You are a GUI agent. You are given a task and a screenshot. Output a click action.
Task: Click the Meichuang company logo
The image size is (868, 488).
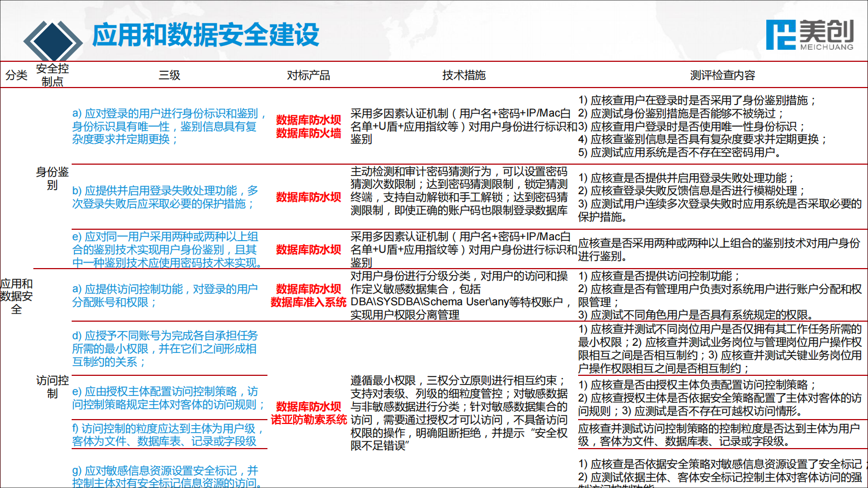tap(809, 35)
